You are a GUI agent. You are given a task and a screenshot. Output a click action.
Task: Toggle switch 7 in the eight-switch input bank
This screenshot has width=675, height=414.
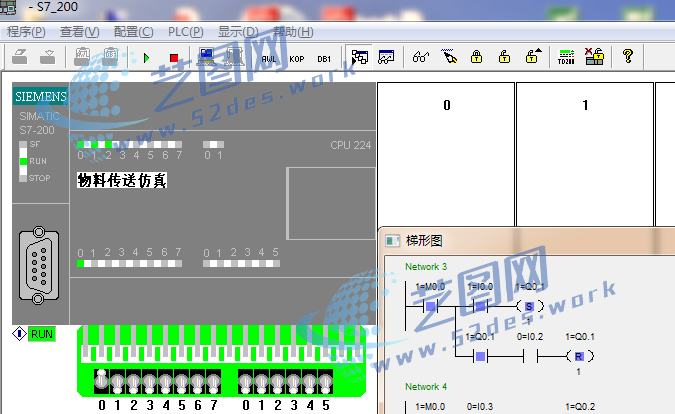[214, 381]
